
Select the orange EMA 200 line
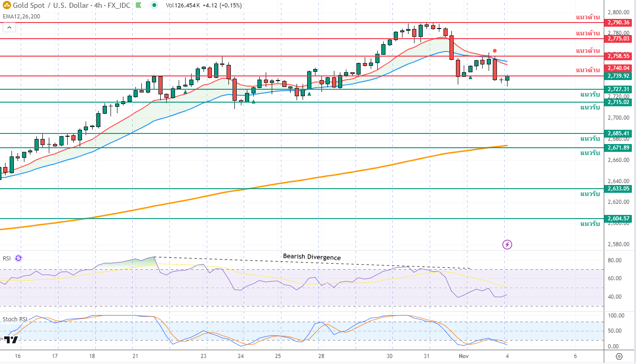(276, 183)
